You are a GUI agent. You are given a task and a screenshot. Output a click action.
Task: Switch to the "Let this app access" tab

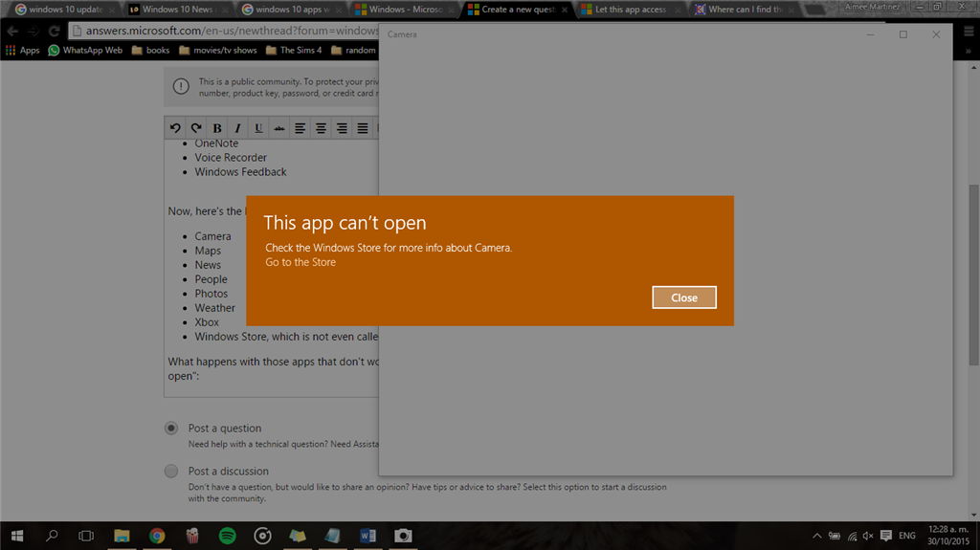pos(631,10)
